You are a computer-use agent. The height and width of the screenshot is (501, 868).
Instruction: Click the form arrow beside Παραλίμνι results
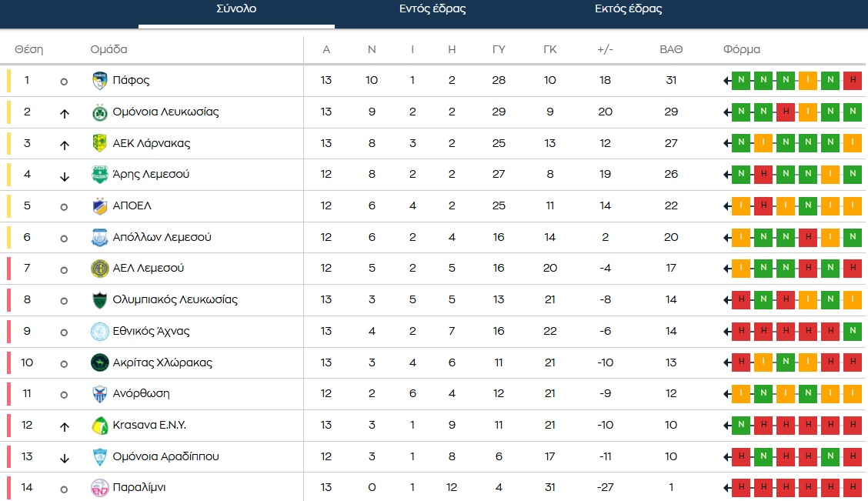[x=726, y=487]
